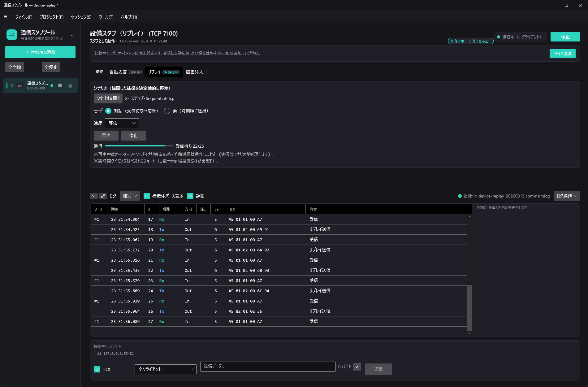
Task: Maximize the log panel with the expand arrows icon
Action: [103, 196]
